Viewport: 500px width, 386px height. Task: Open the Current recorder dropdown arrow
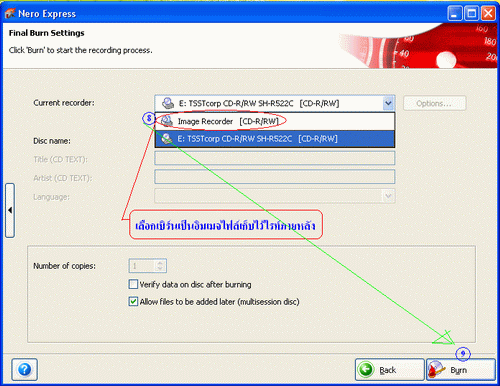click(388, 103)
